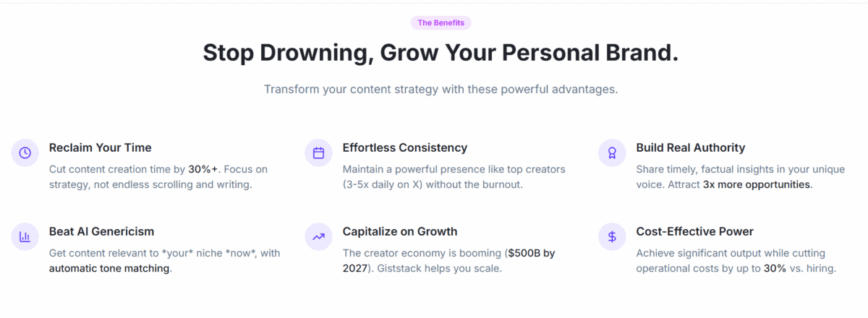Screen dimensions: 868x318
Task: Click the bold 3x more opportunities text
Action: 757,184
